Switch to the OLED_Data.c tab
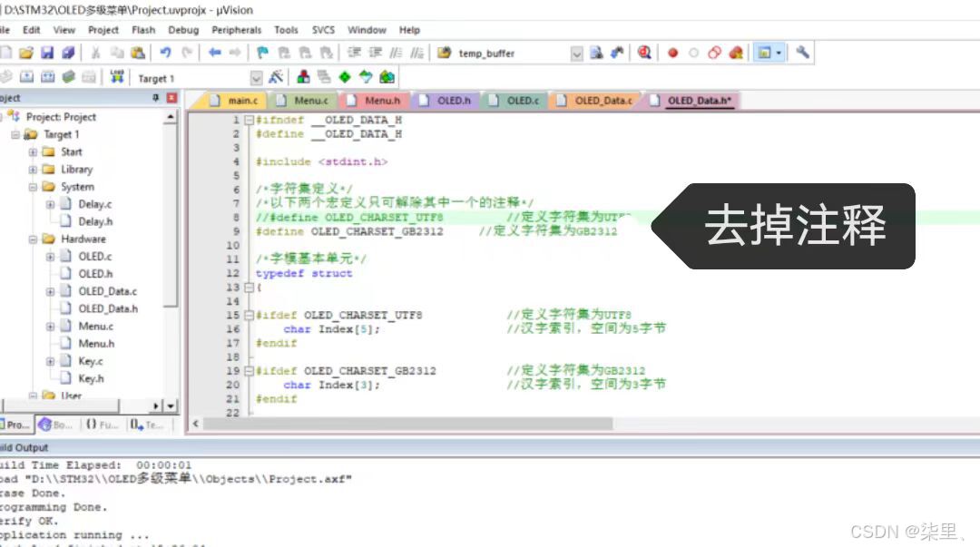 click(595, 101)
